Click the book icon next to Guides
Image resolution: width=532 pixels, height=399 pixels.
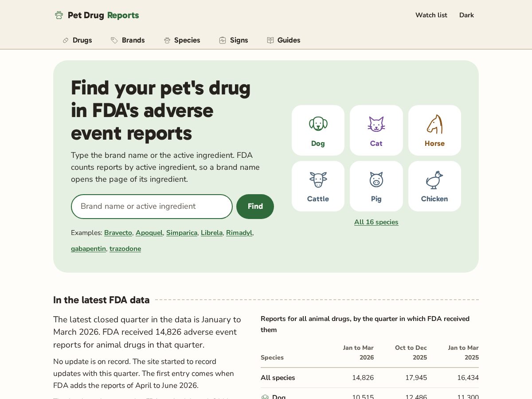270,40
